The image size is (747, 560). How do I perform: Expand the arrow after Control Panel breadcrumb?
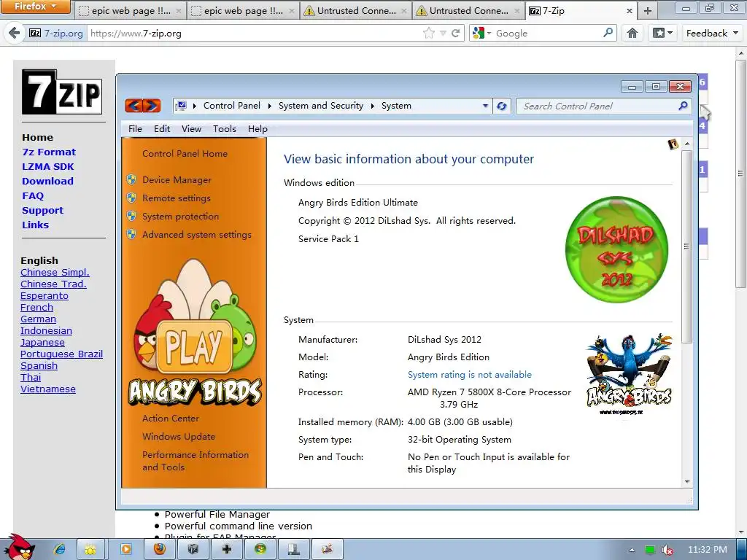click(x=269, y=106)
